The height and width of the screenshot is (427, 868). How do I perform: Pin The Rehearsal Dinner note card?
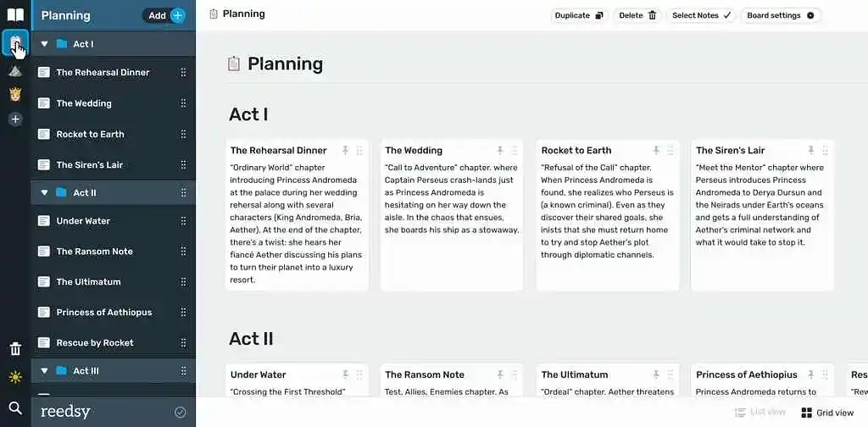pyautogui.click(x=345, y=151)
